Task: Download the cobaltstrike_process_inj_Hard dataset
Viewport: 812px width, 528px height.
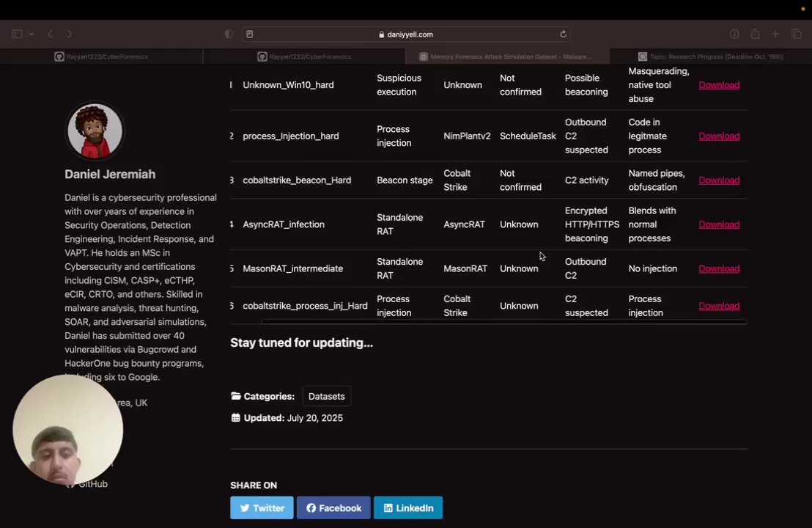Action: pos(719,306)
